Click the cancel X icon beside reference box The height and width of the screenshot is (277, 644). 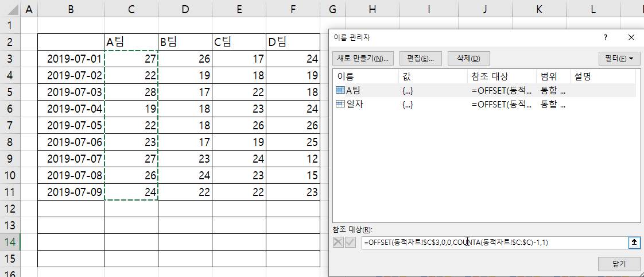point(338,243)
